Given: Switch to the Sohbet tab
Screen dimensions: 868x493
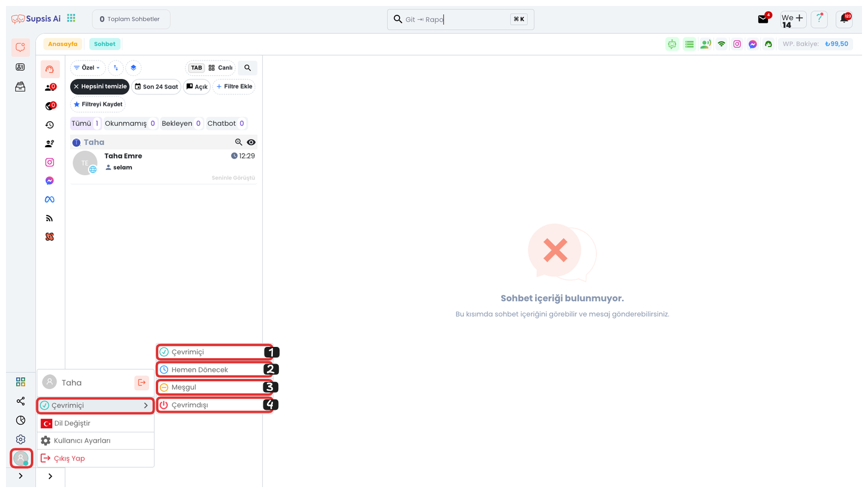Looking at the screenshot, I should point(105,44).
